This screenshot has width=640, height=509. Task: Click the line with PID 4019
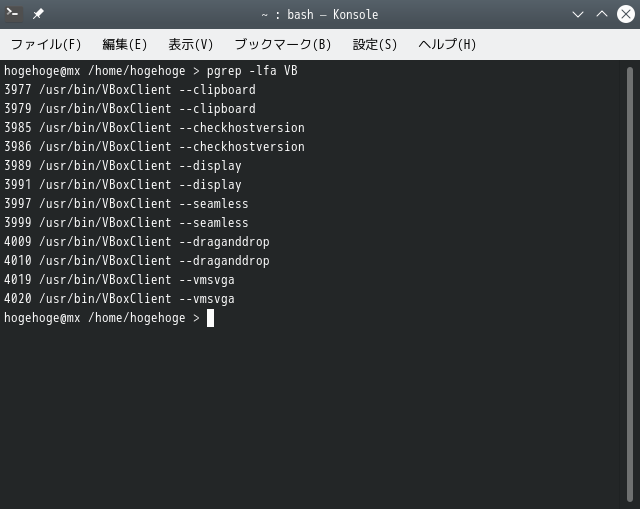pos(119,280)
